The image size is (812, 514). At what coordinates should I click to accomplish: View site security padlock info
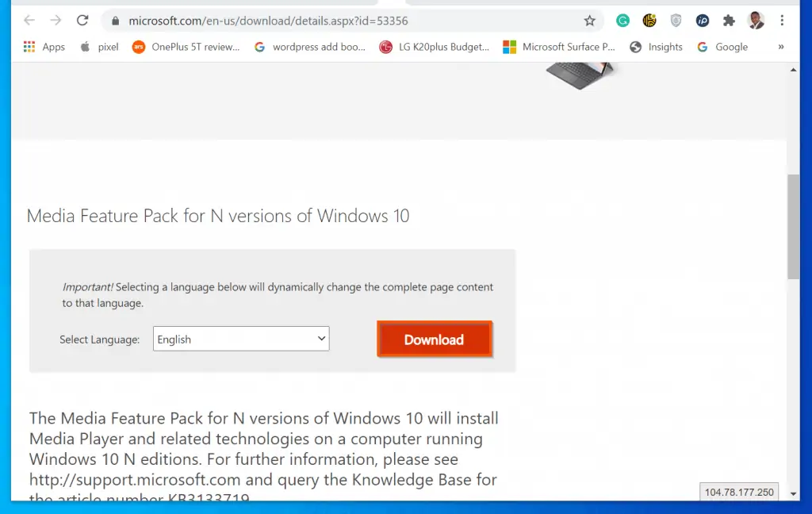pyautogui.click(x=116, y=21)
